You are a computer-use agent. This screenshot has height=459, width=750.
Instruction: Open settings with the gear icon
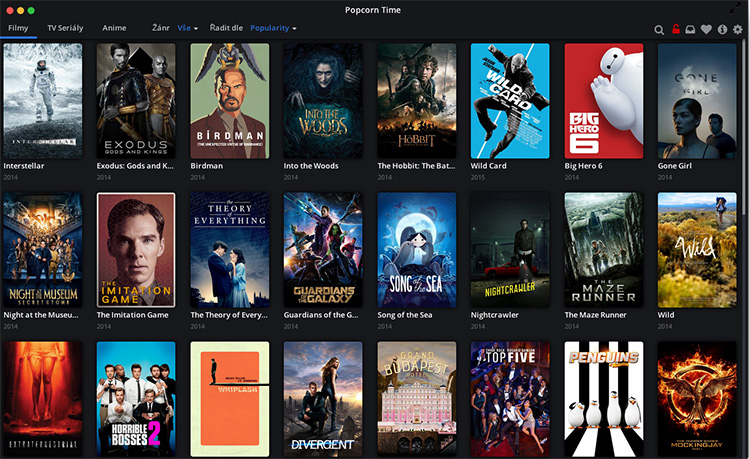738,29
